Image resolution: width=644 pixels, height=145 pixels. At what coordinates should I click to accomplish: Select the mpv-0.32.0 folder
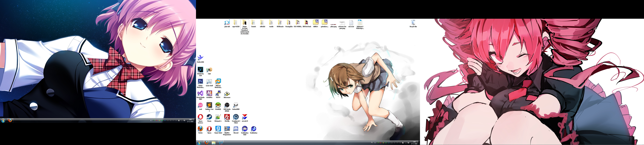[236, 23]
